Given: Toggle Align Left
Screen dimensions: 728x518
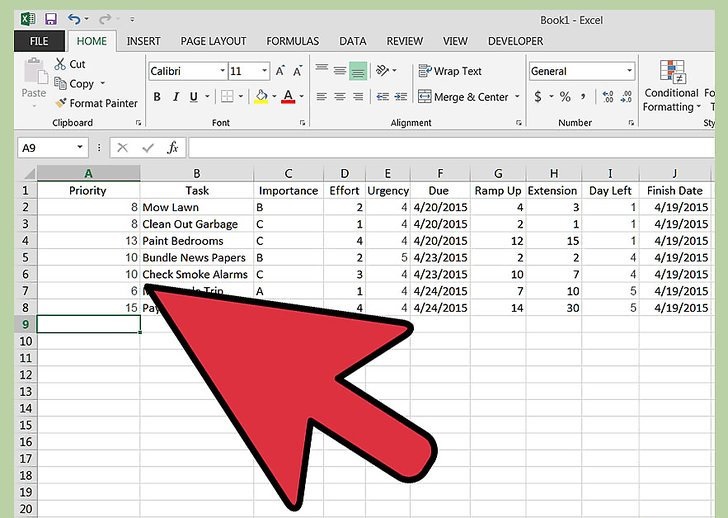Looking at the screenshot, I should pos(321,97).
